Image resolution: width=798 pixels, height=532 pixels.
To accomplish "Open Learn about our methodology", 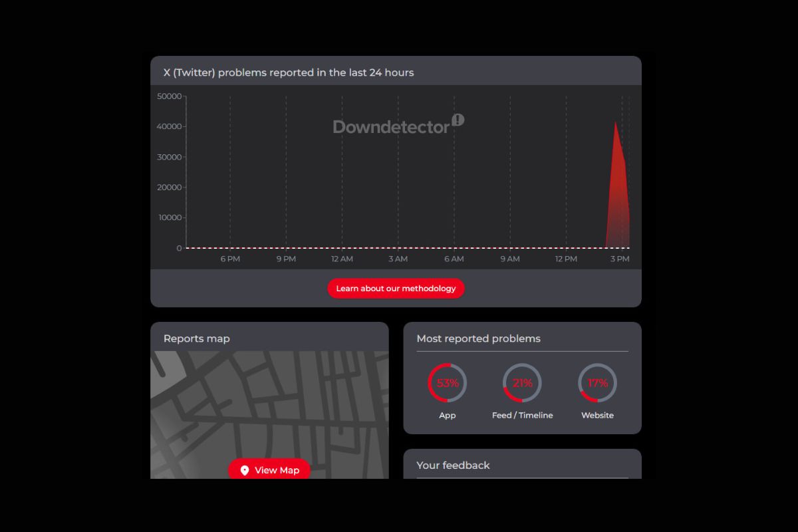I will tap(396, 288).
